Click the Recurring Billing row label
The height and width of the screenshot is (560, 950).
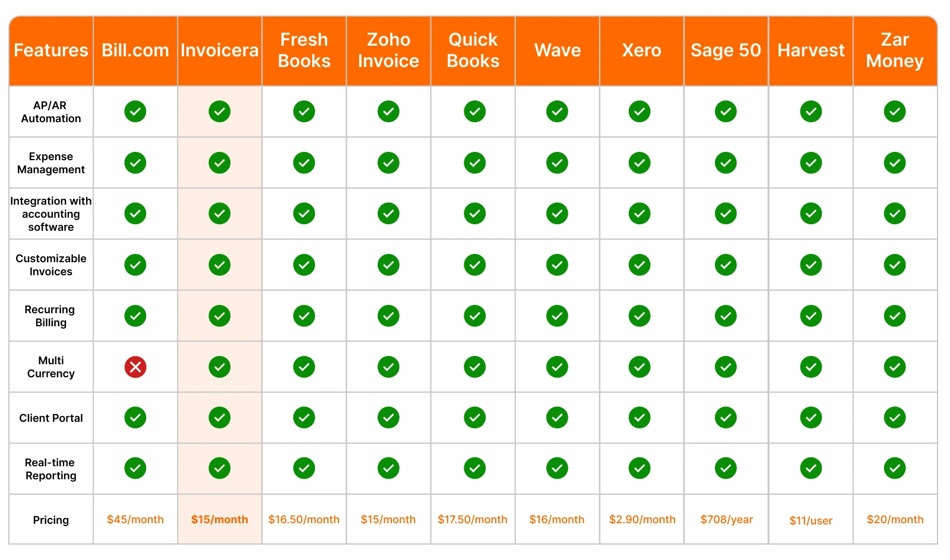[x=50, y=316]
